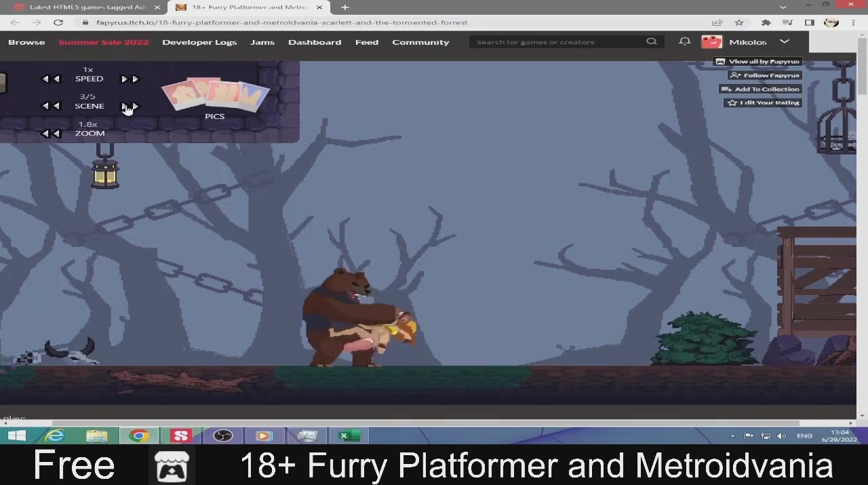868x485 pixels.
Task: Decrease the ZOOM level
Action: (51, 134)
